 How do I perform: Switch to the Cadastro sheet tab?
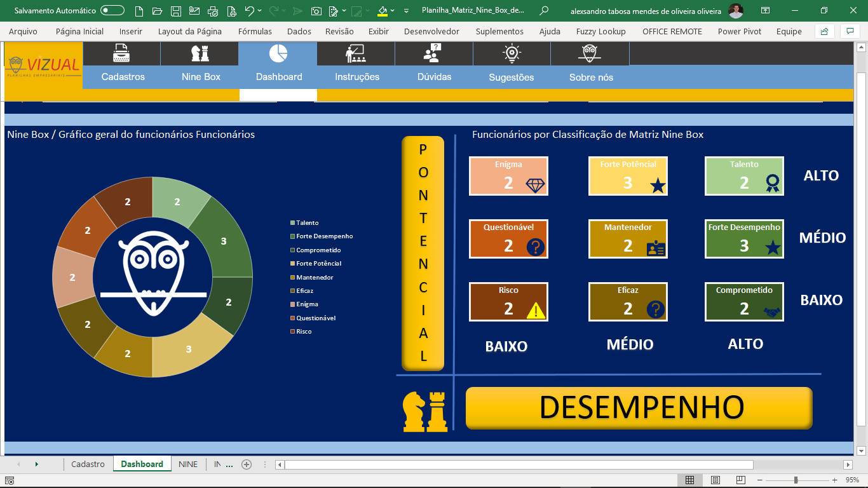[x=88, y=464]
